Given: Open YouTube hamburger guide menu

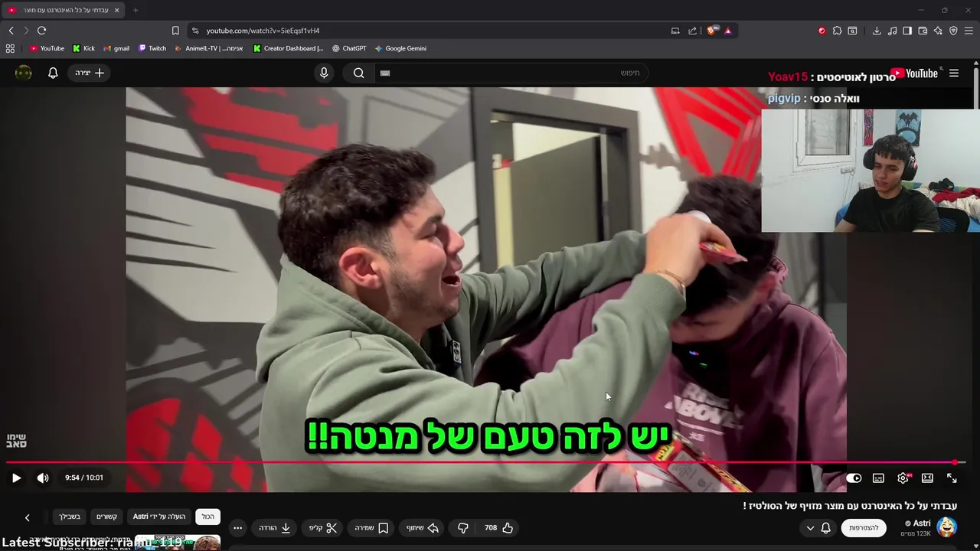Looking at the screenshot, I should click(954, 73).
